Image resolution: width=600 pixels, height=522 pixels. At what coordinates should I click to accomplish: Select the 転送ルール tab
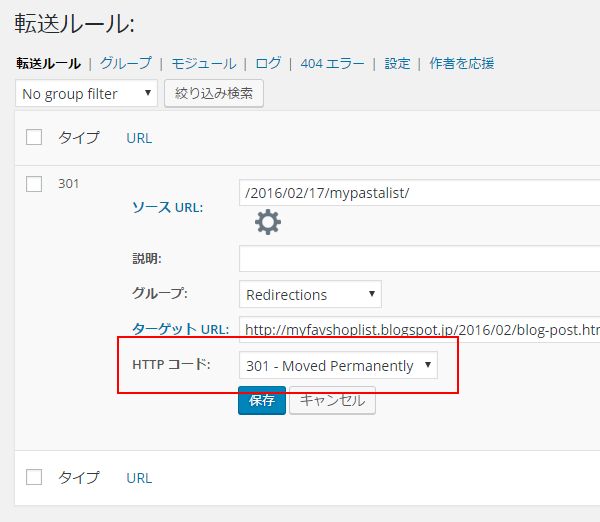point(48,64)
